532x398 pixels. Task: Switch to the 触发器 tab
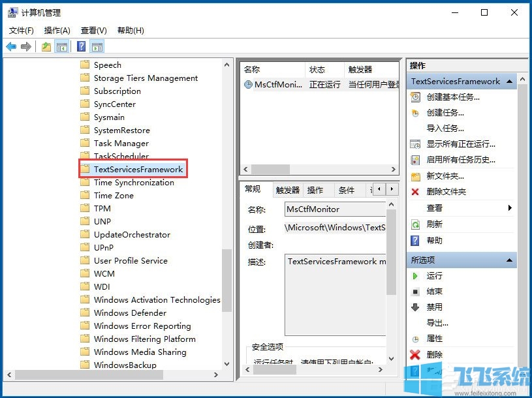(285, 189)
